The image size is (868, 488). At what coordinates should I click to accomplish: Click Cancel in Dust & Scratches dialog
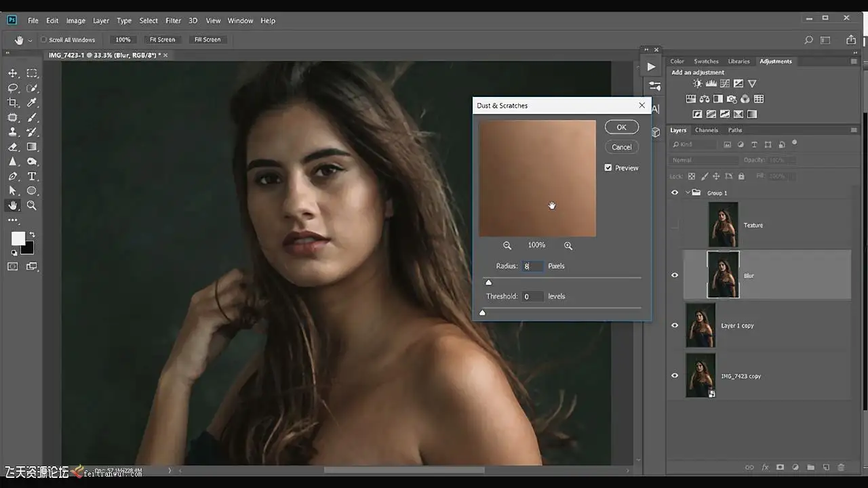click(621, 147)
